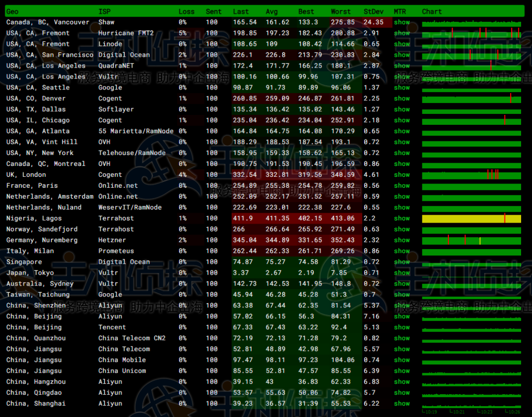Click the Chart column header

tap(432, 11)
